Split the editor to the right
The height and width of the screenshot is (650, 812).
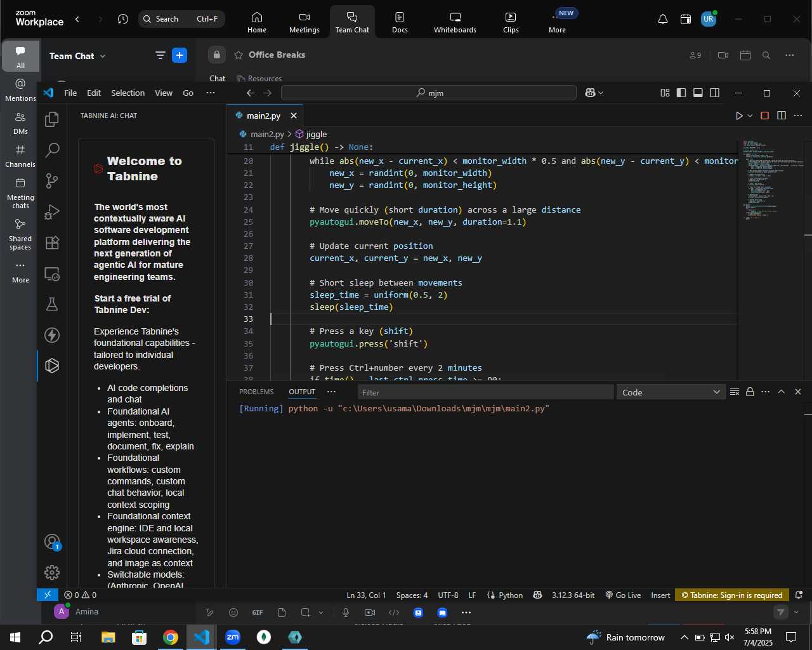(x=782, y=116)
